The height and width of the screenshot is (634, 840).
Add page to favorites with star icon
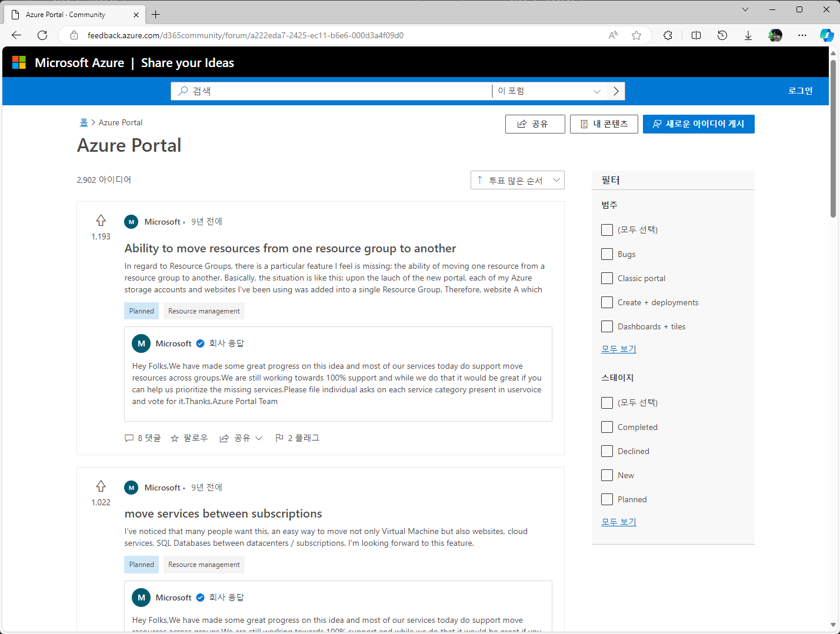pos(636,35)
